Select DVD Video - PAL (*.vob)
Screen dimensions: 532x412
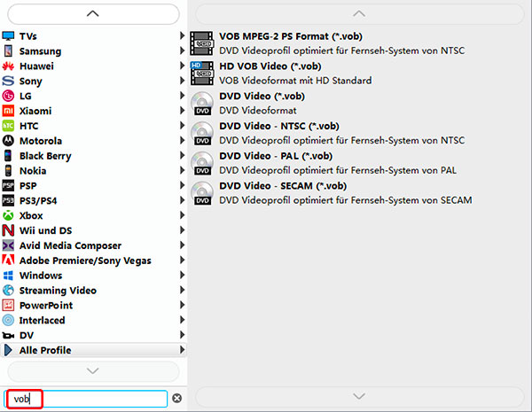point(276,156)
